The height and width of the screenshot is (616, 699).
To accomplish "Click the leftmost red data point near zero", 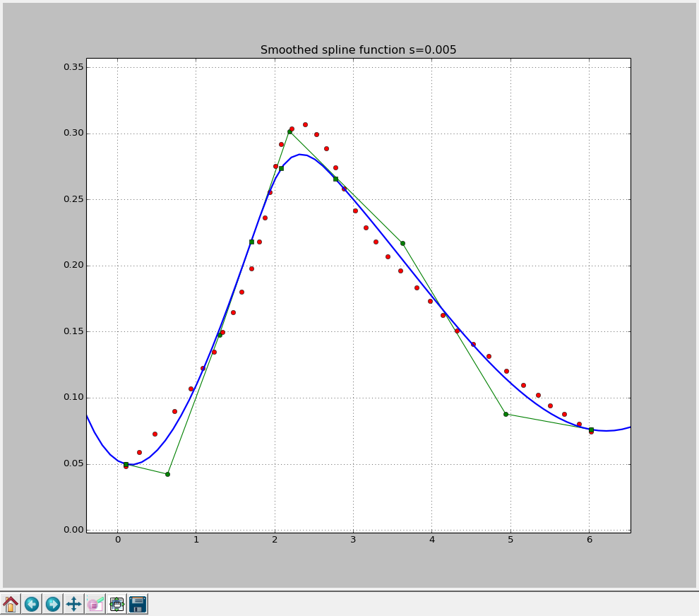I will point(124,468).
